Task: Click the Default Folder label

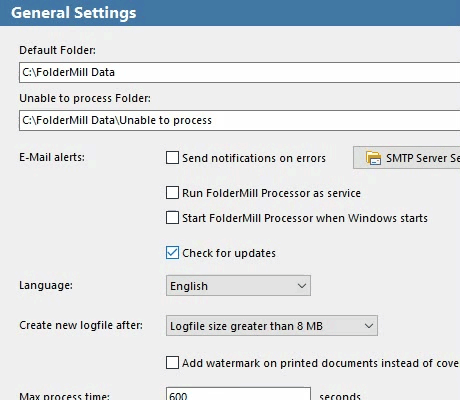Action: click(x=57, y=50)
